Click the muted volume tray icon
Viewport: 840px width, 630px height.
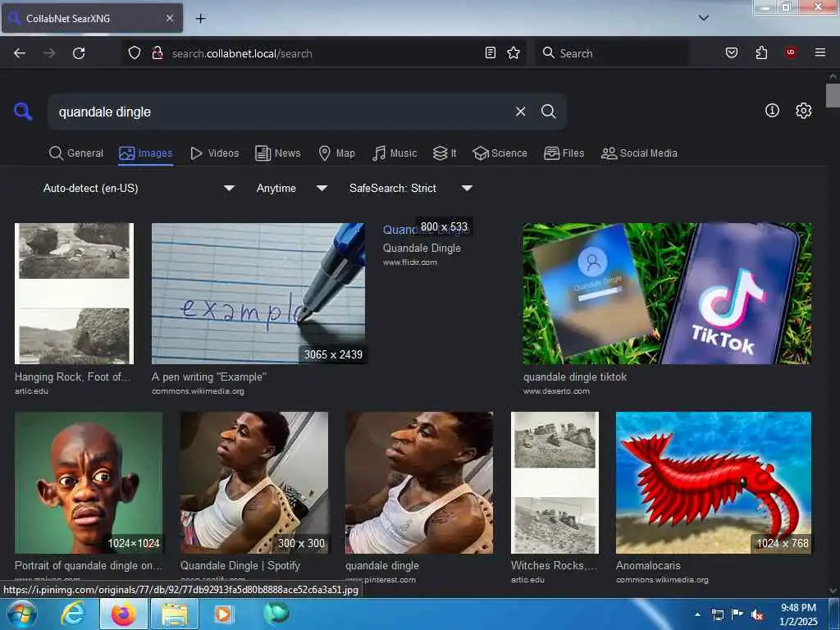click(757, 615)
